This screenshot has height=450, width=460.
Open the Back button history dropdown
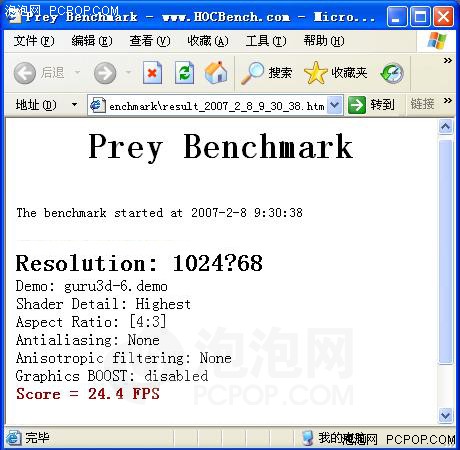coord(77,72)
